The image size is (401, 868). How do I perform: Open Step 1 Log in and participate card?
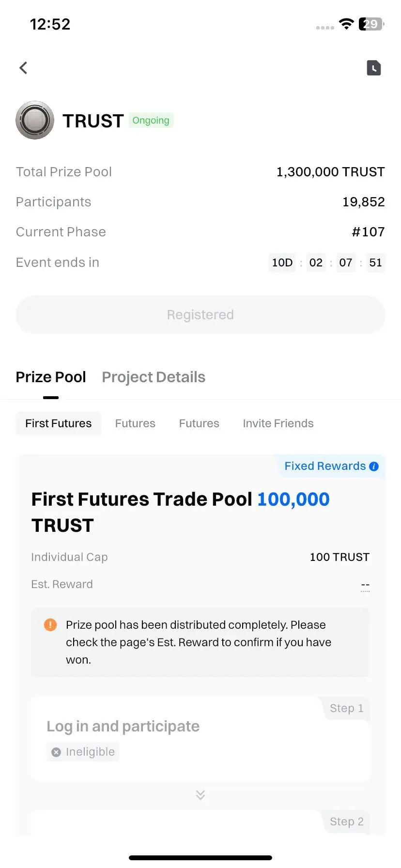pos(200,739)
